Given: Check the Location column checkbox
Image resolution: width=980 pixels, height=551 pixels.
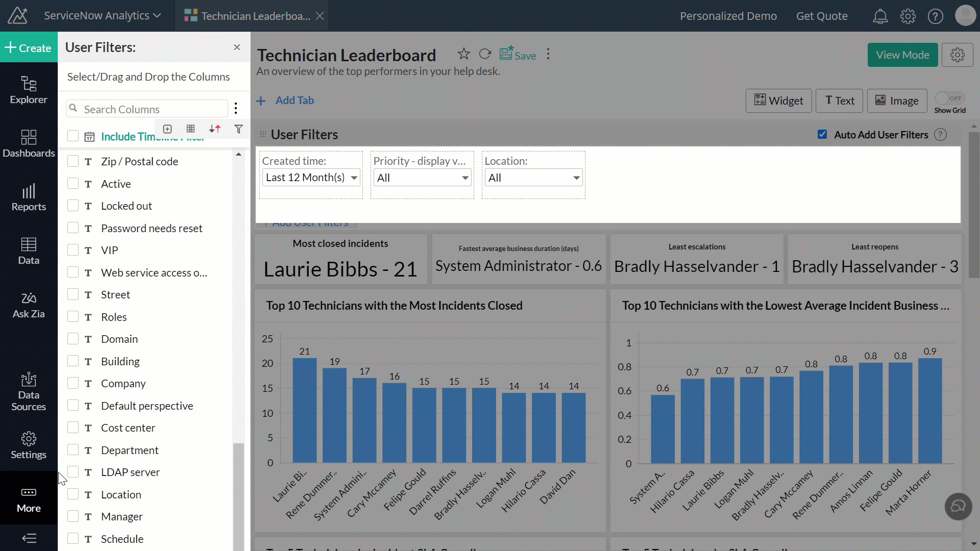Looking at the screenshot, I should [72, 494].
